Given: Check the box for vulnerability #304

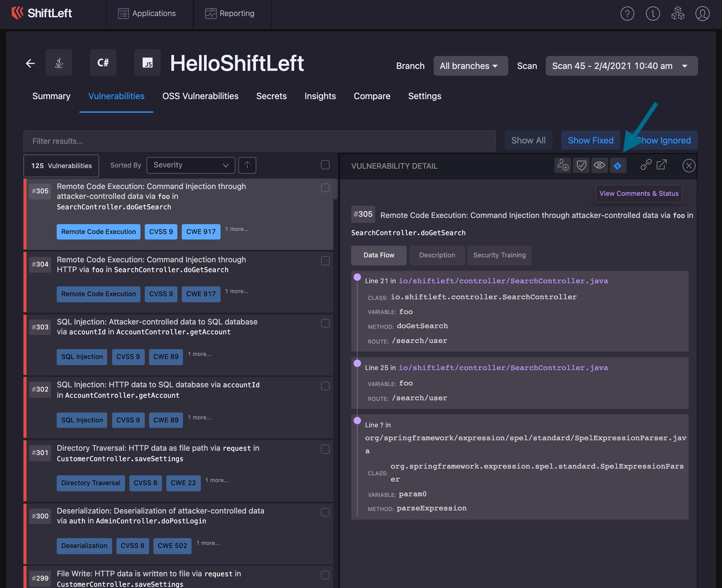Looking at the screenshot, I should 325,261.
